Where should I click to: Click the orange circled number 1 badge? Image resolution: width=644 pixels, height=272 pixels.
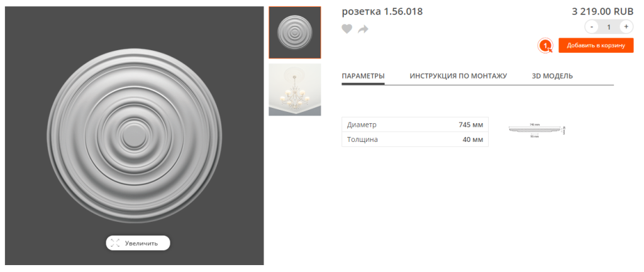545,45
